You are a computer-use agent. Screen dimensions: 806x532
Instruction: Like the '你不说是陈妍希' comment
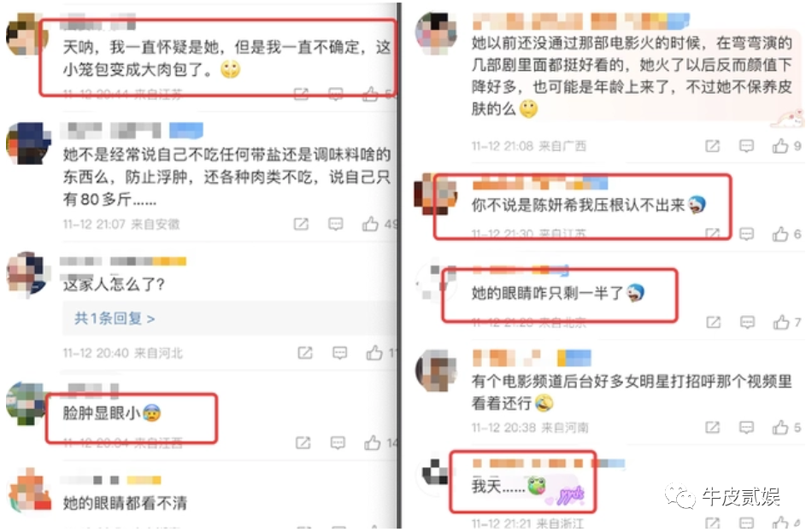coord(780,234)
